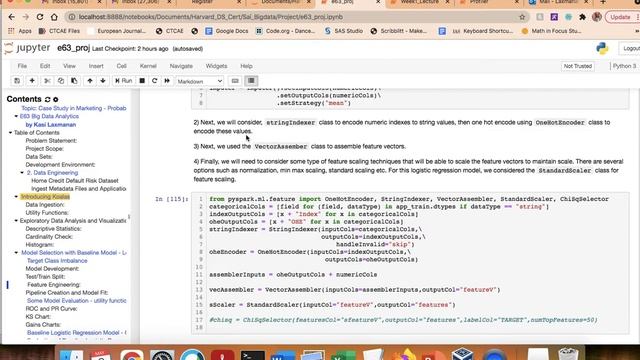
Task: Open Contents panel settings gear
Action: click(56, 99)
